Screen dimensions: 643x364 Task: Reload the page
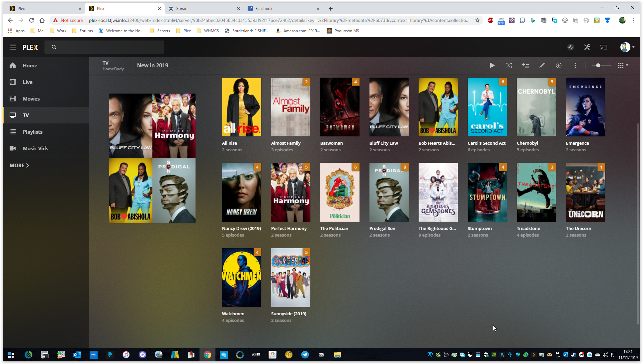click(32, 20)
